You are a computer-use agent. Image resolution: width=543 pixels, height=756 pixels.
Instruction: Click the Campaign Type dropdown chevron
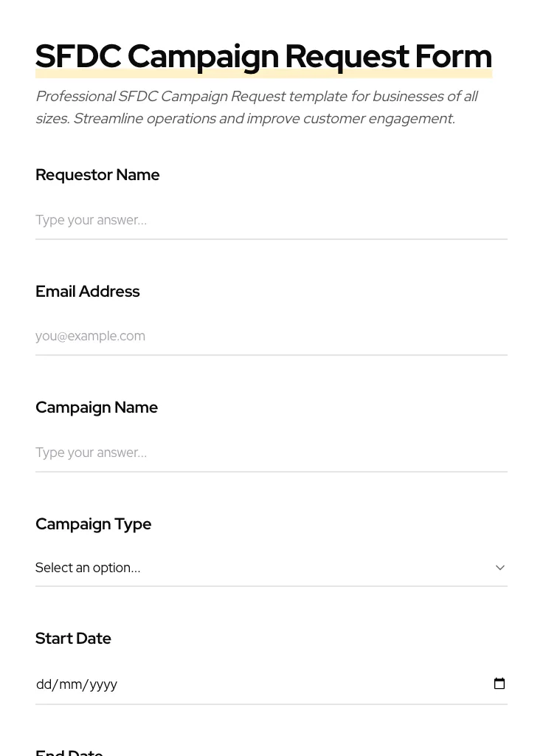point(500,568)
